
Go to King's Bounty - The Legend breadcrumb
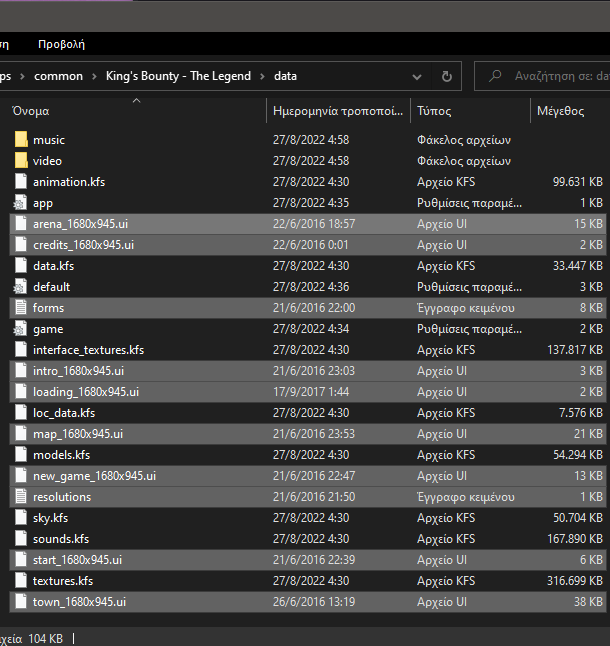(178, 76)
